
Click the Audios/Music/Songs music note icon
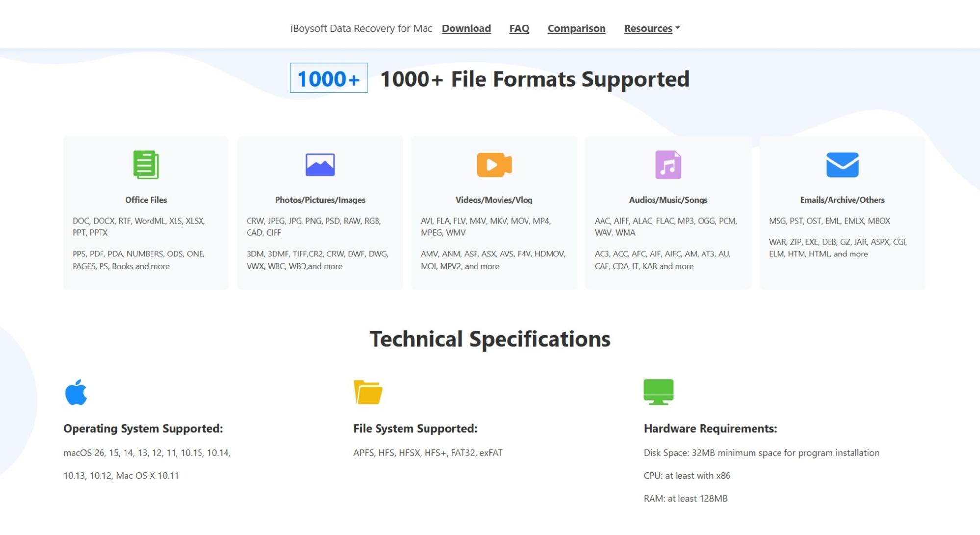point(668,165)
